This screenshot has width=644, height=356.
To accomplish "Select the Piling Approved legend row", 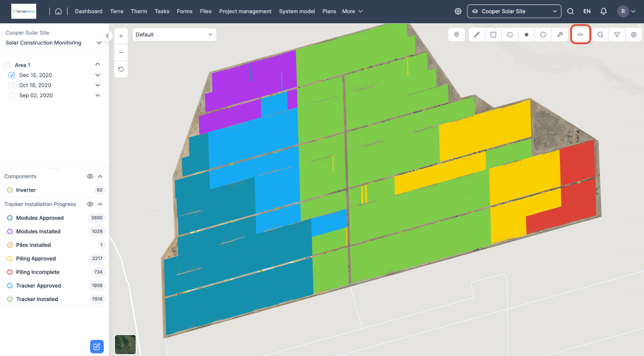I will (x=54, y=259).
